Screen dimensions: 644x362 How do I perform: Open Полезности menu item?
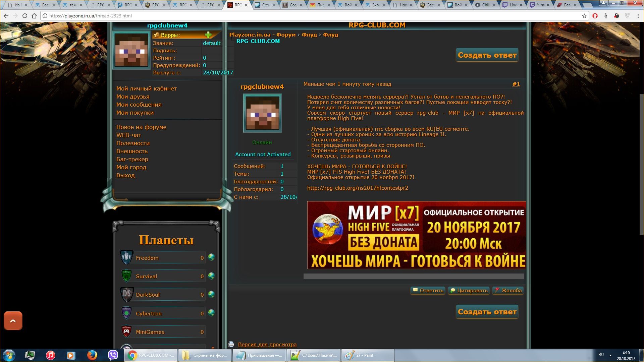[133, 143]
